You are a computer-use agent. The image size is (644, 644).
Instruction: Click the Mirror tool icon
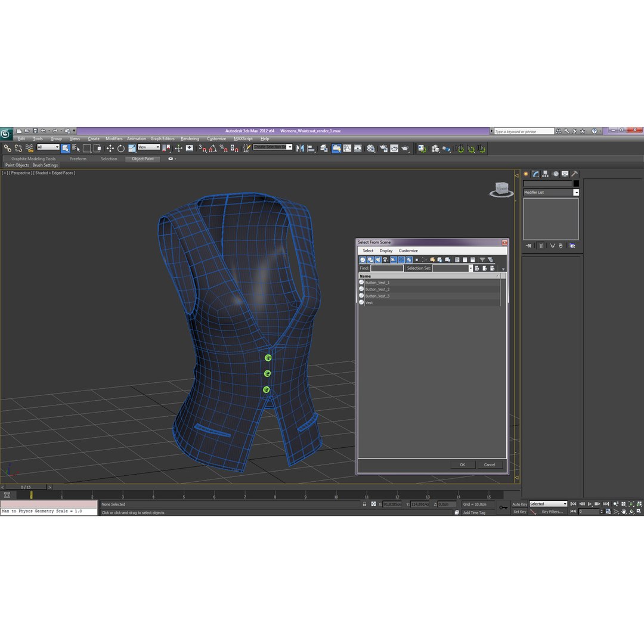(x=300, y=148)
